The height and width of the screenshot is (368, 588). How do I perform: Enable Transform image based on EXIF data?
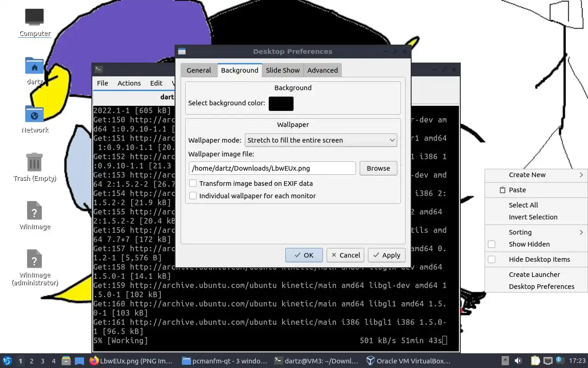193,183
